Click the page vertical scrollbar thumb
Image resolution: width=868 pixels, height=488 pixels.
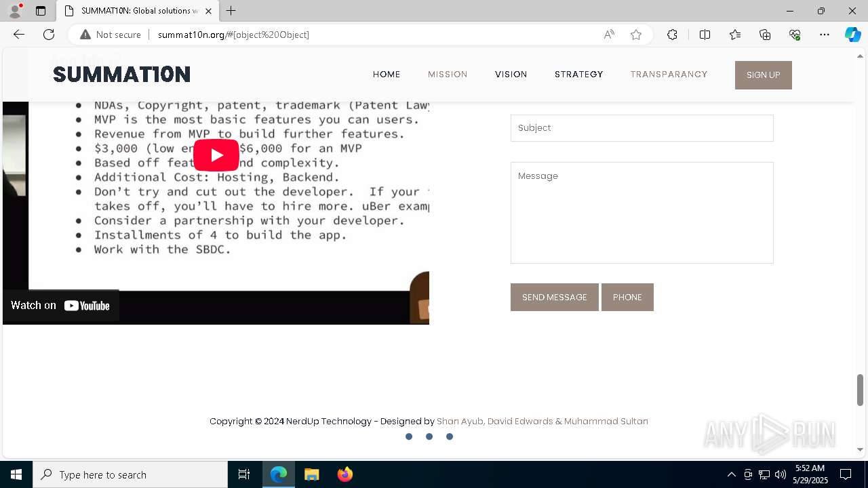(861, 390)
